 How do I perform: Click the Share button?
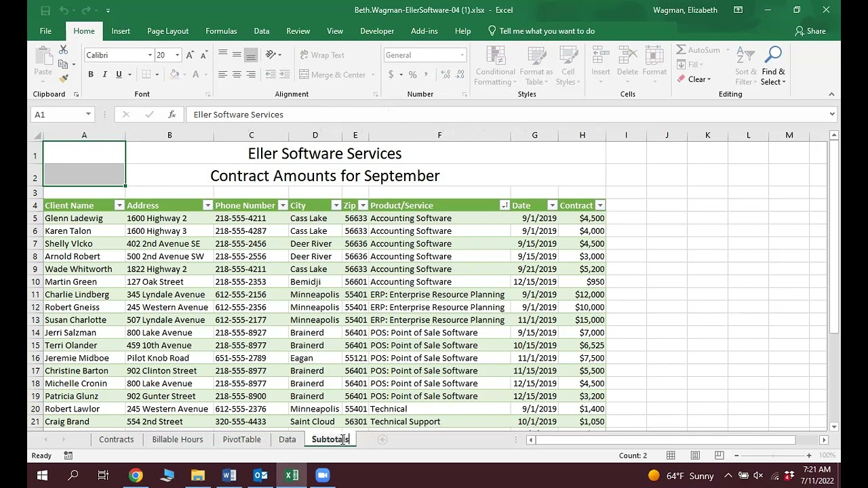tap(810, 31)
